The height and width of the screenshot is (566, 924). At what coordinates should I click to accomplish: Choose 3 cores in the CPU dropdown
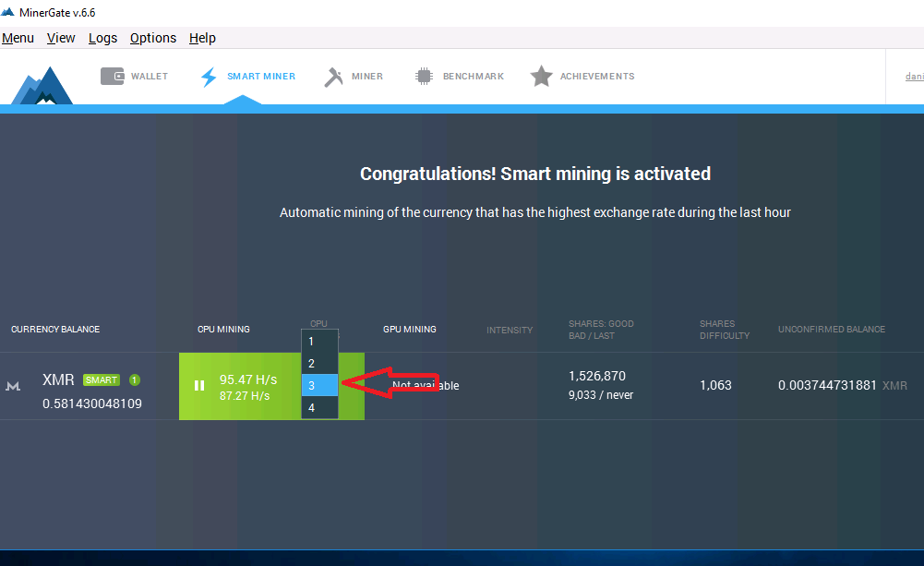[x=319, y=386]
